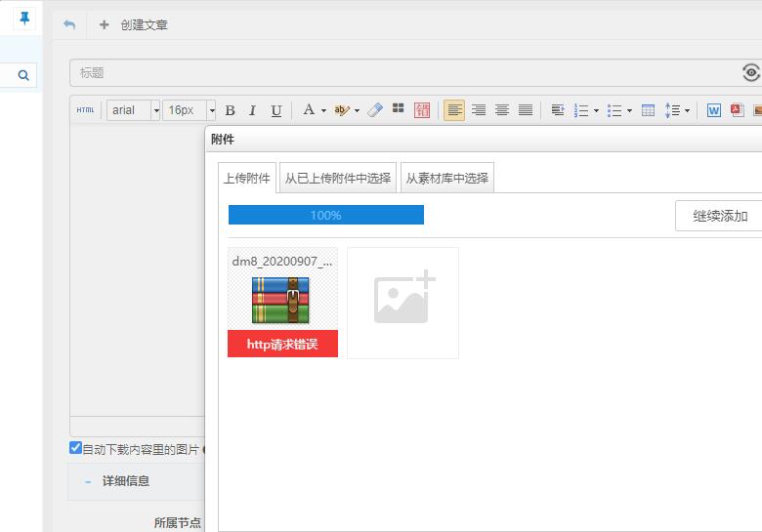Insert a table into the editor
Screen dimensions: 762x532
tap(648, 110)
